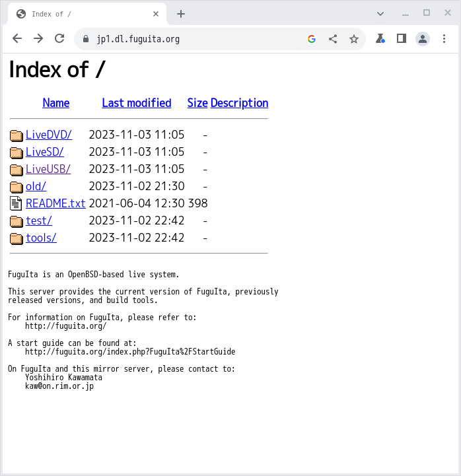
Task: Click the forward navigation arrow
Action: [38, 39]
